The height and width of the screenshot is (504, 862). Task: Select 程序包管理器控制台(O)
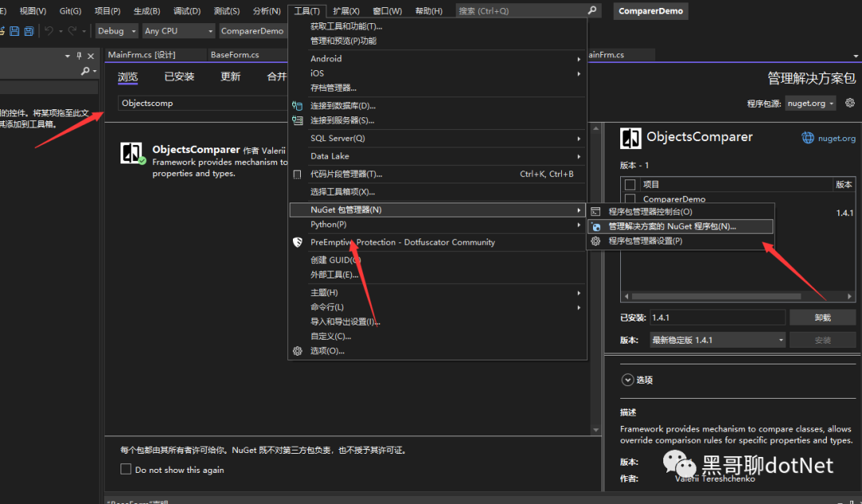681,211
